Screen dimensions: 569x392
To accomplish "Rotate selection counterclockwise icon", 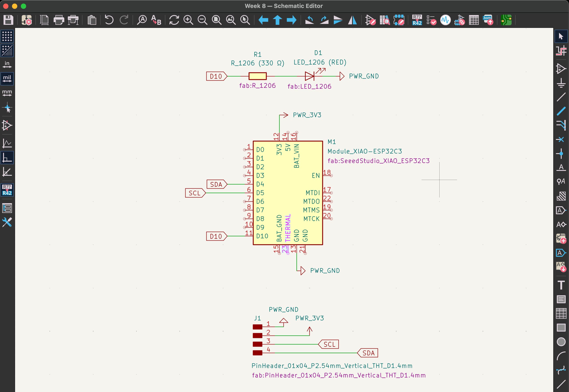I will click(310, 20).
